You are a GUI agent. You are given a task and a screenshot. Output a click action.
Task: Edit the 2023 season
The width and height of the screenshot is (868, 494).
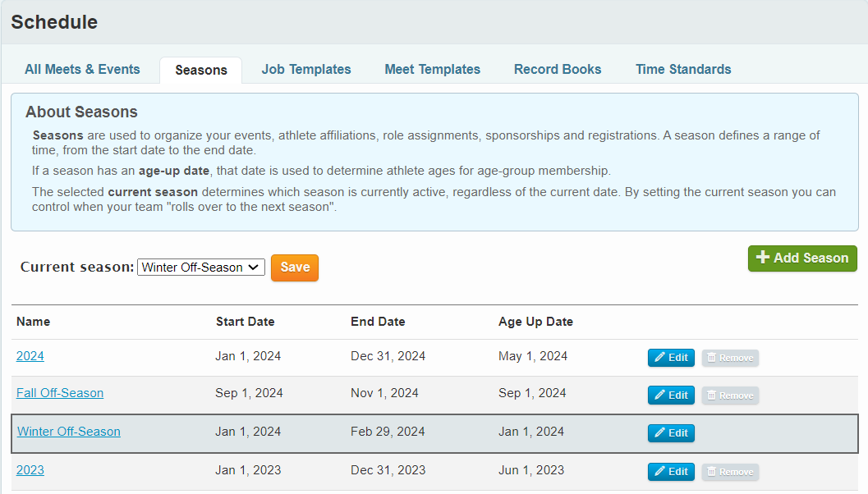(671, 472)
